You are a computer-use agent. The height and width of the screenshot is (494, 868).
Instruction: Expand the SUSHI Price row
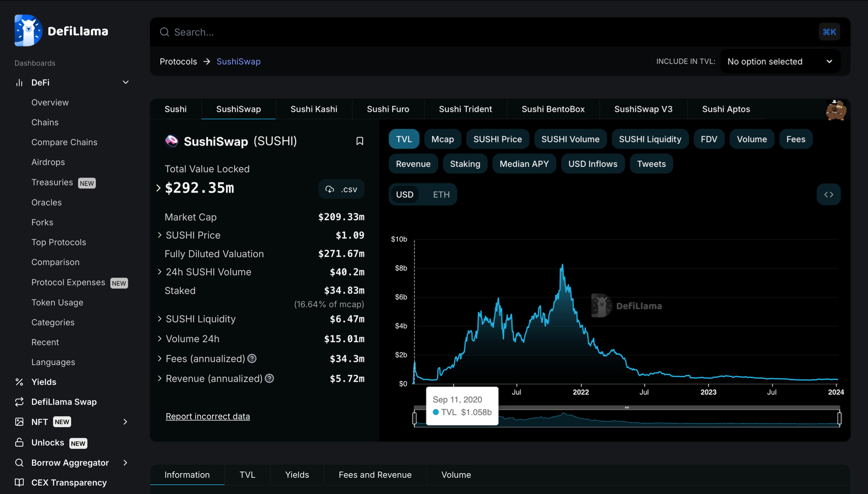[x=160, y=235]
